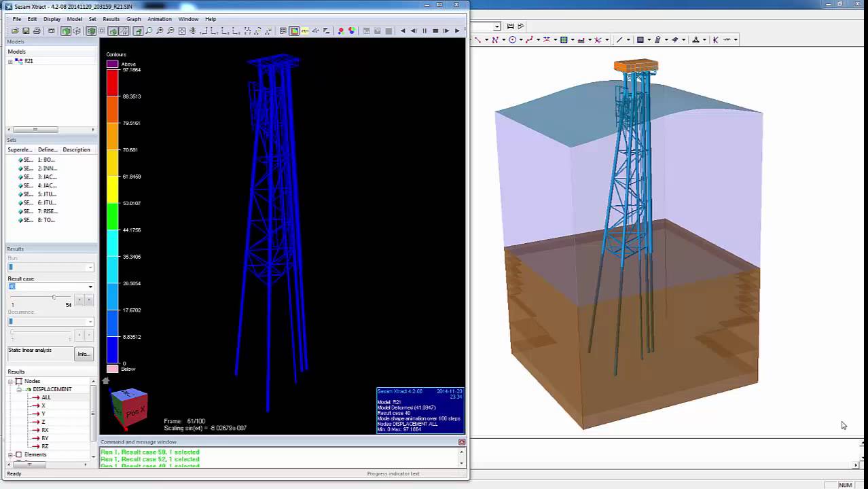Click the Models panel horizontal scrollbar
The image size is (868, 489).
(x=50, y=130)
